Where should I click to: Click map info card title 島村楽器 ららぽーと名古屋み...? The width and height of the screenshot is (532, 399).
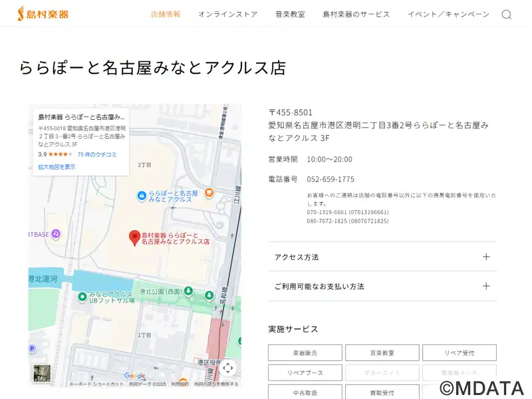pyautogui.click(x=81, y=117)
